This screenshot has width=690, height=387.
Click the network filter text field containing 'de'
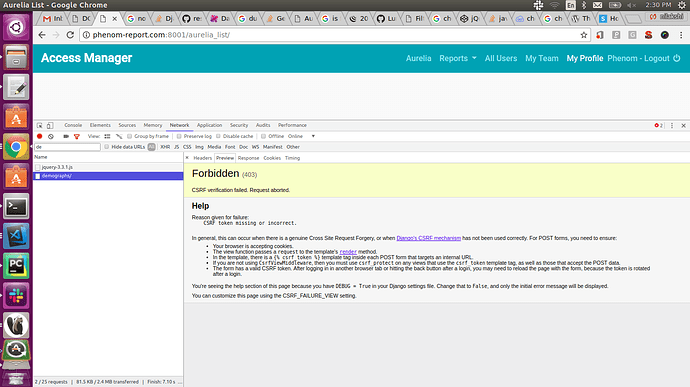coord(67,147)
